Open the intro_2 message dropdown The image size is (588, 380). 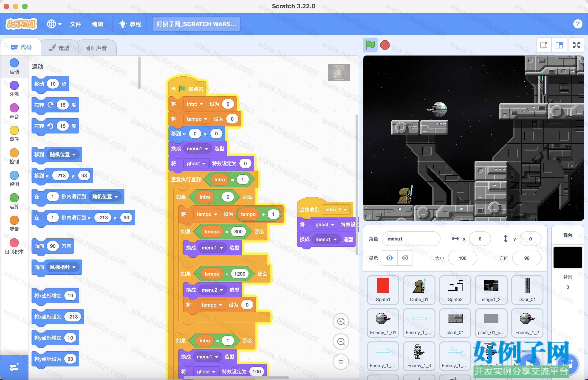336,210
